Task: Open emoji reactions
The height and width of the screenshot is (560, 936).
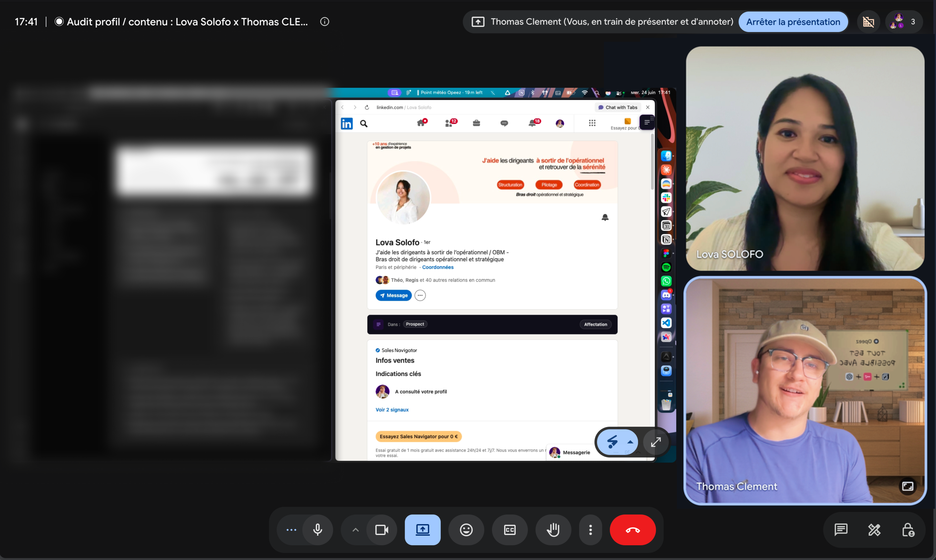Action: click(466, 530)
